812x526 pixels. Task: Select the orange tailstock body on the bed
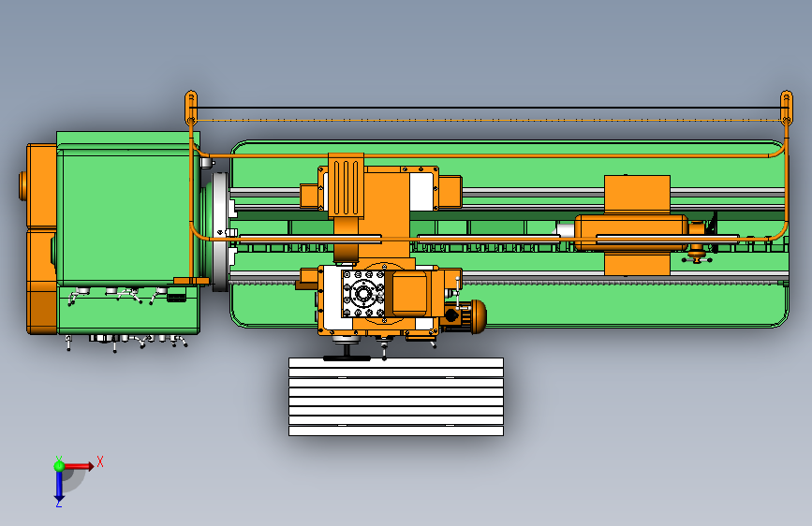pyautogui.click(x=632, y=232)
